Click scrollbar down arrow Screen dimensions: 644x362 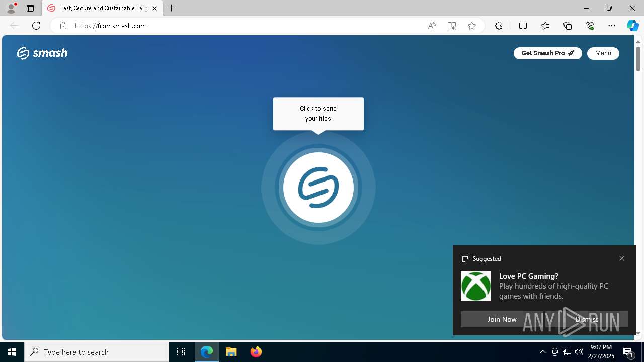click(x=638, y=333)
